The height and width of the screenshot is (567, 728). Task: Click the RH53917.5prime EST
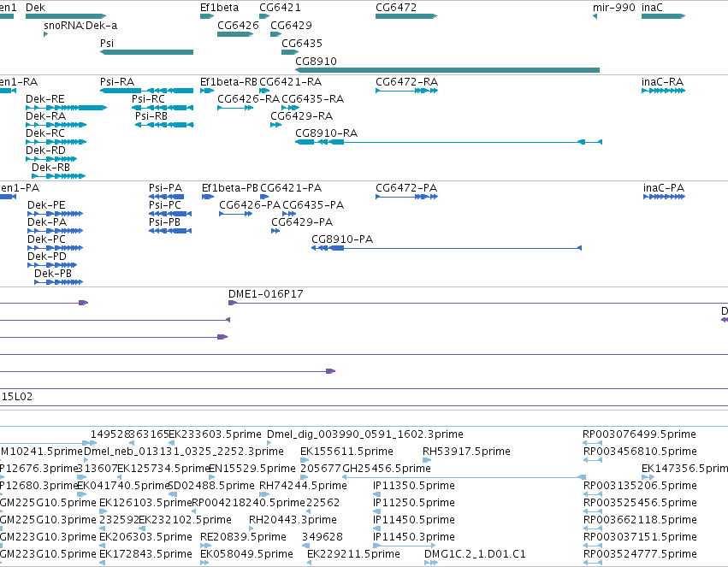(x=427, y=460)
